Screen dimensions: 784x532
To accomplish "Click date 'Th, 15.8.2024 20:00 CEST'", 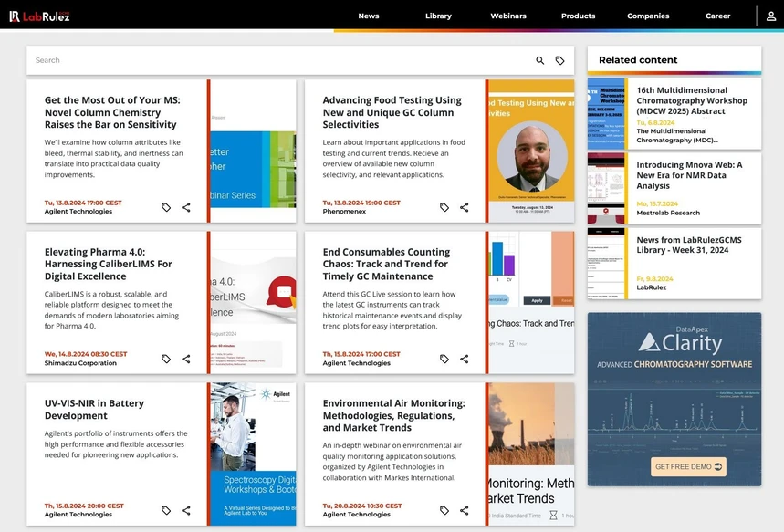I will pos(84,506).
